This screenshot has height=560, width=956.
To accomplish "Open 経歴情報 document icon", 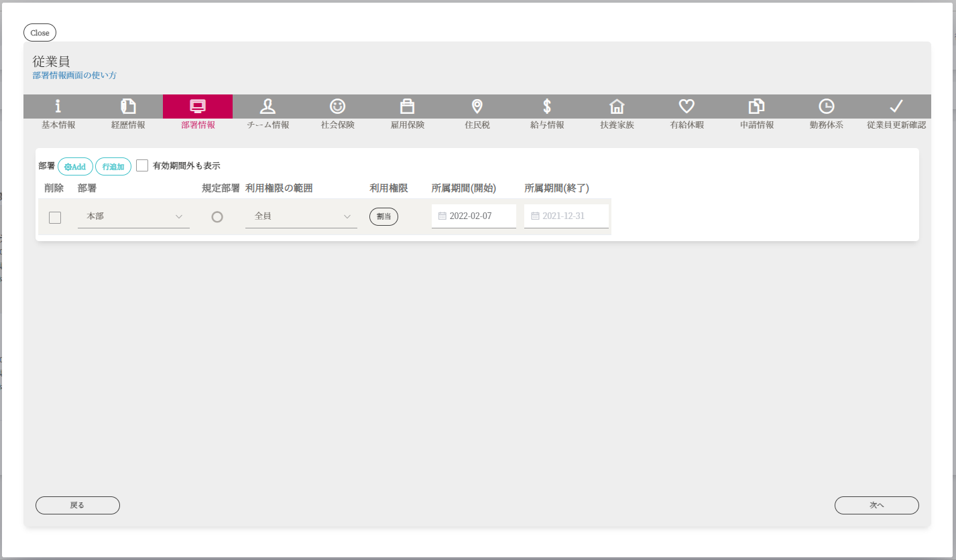I will [128, 106].
